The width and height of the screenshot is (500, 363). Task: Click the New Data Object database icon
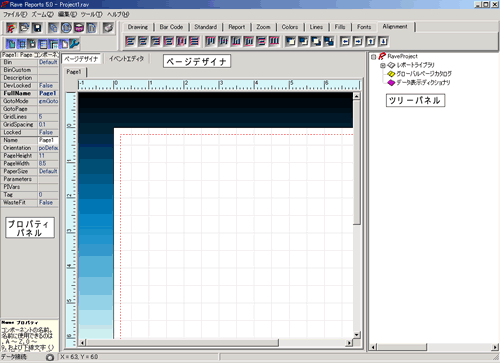[x=79, y=28]
